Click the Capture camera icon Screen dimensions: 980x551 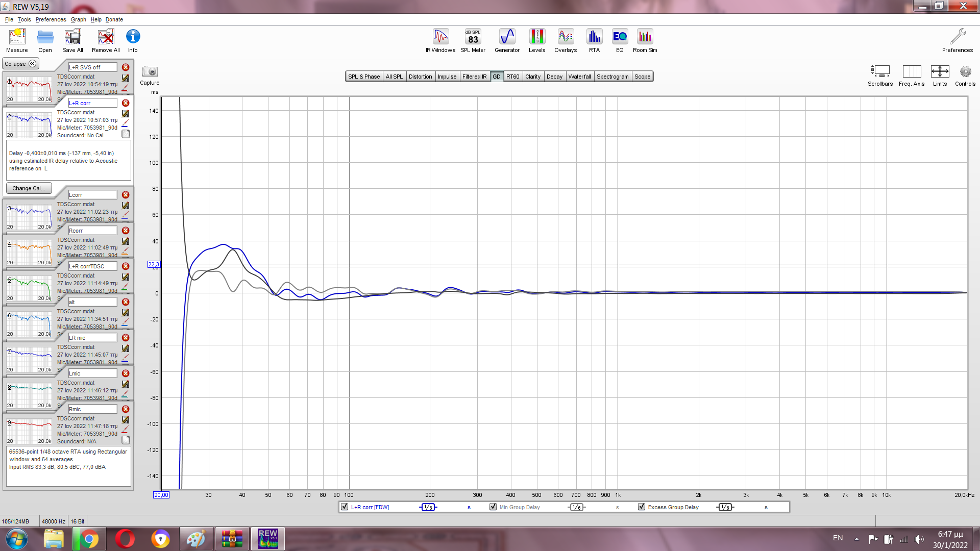pyautogui.click(x=150, y=72)
